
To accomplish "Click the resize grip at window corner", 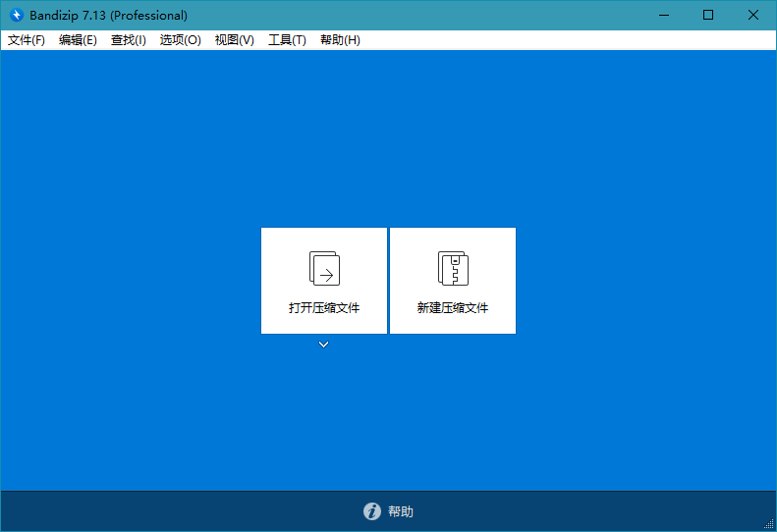I will pos(768,523).
